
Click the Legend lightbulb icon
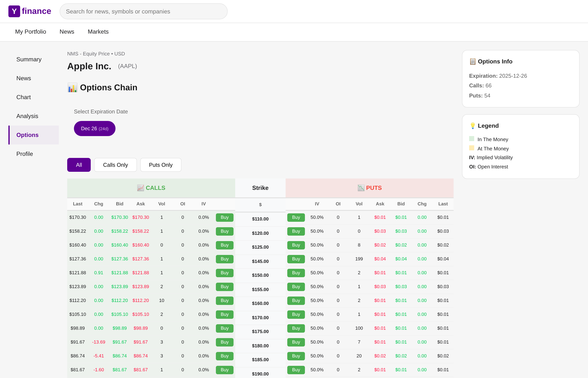click(x=473, y=126)
